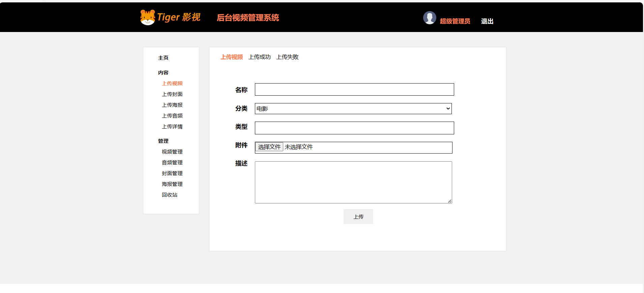The image size is (644, 293).
Task: Click the Tiger 影视 logo
Action: point(170,17)
